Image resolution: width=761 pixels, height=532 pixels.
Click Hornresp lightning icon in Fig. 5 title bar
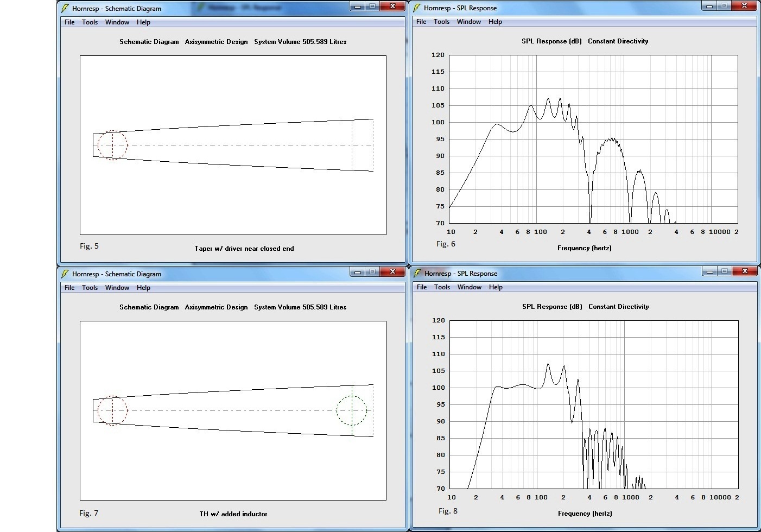pyautogui.click(x=65, y=8)
